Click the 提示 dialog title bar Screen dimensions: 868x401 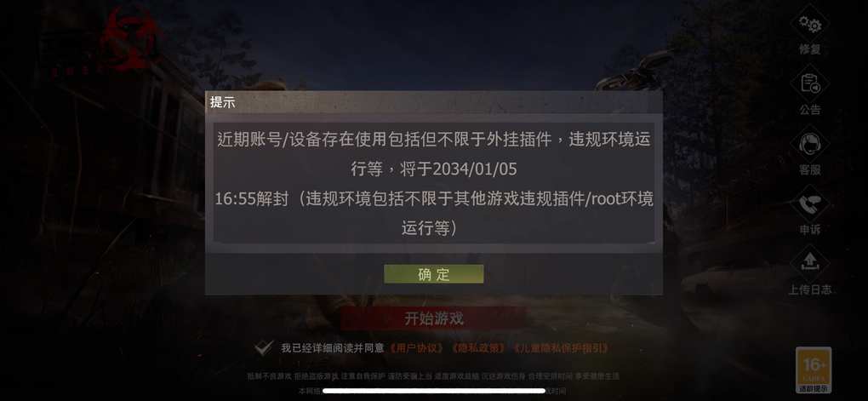434,102
